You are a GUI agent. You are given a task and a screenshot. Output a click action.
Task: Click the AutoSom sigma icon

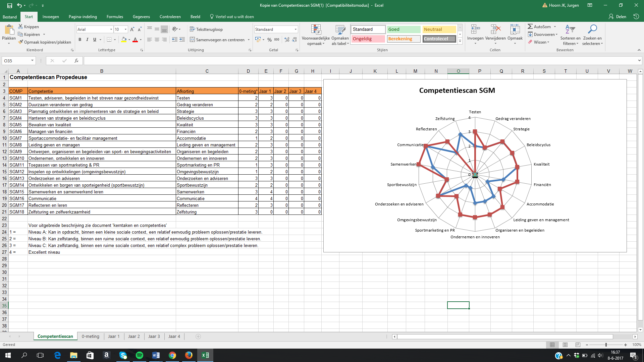530,26
